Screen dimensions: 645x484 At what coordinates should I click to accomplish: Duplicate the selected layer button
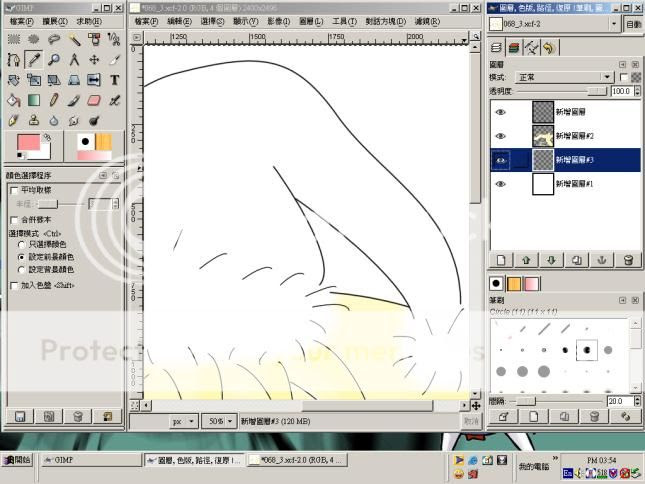click(x=577, y=260)
